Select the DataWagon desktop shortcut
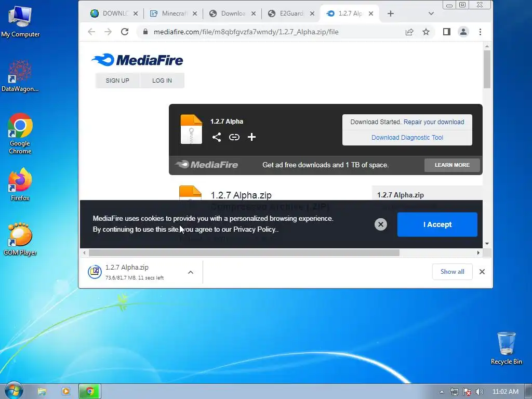Screen dimensions: 532x399 pyautogui.click(x=20, y=76)
